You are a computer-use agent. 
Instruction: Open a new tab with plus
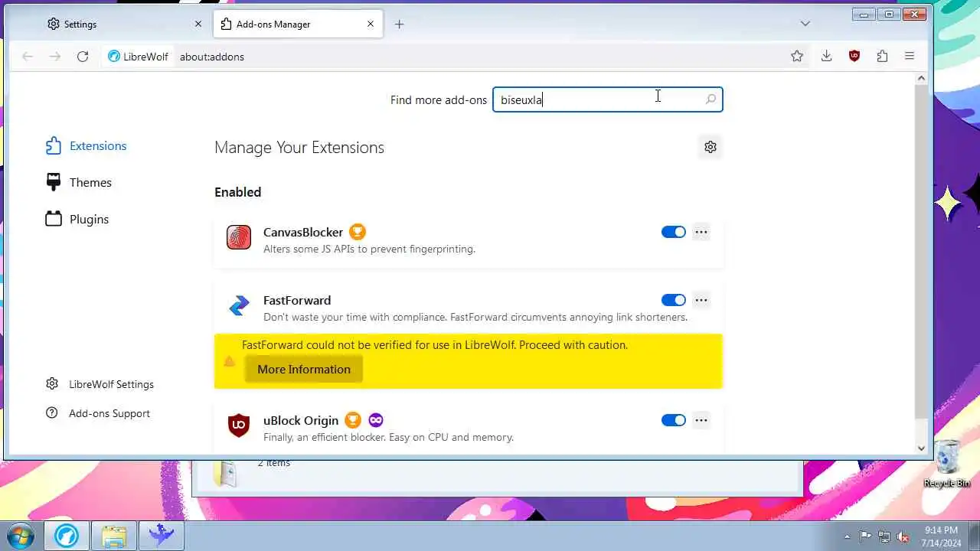click(x=399, y=24)
